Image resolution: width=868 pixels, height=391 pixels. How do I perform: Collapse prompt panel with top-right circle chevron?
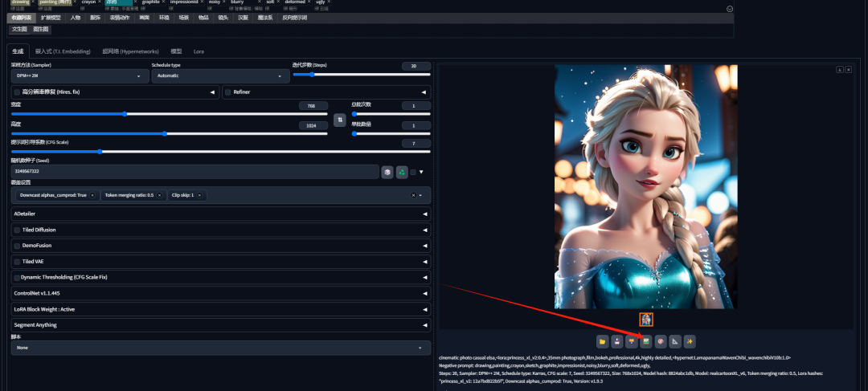[730, 9]
